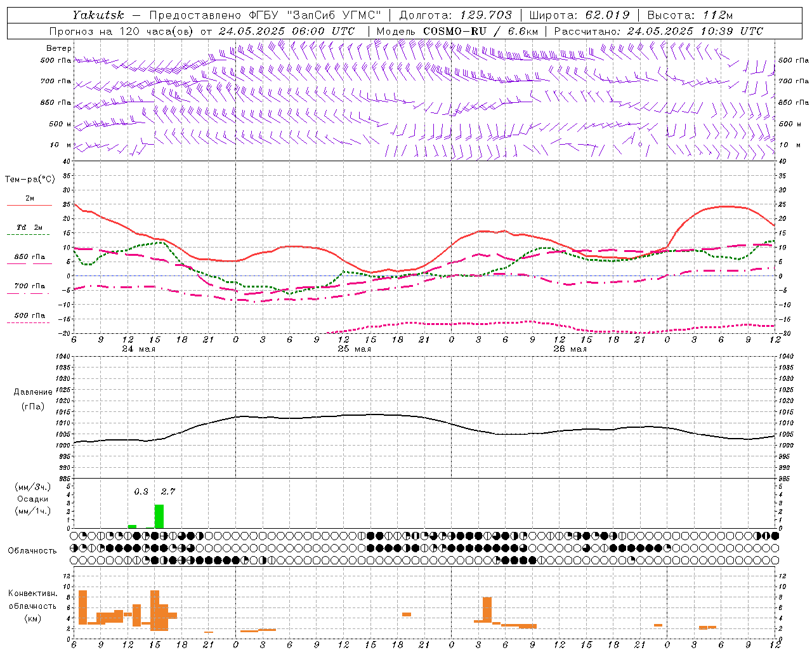Click 'Рассчитано: 24.05.2025 10:39 UTC' text
This screenshot has height=650, width=812.
[658, 31]
